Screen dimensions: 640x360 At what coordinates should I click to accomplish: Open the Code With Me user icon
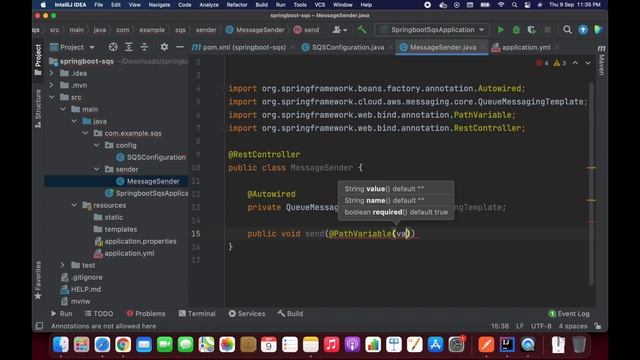339,30
